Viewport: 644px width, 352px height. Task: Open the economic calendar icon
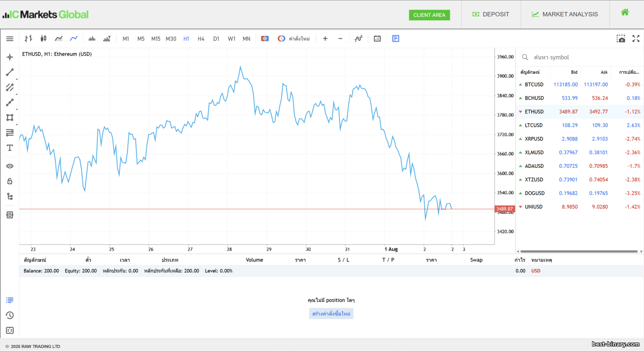(x=377, y=39)
